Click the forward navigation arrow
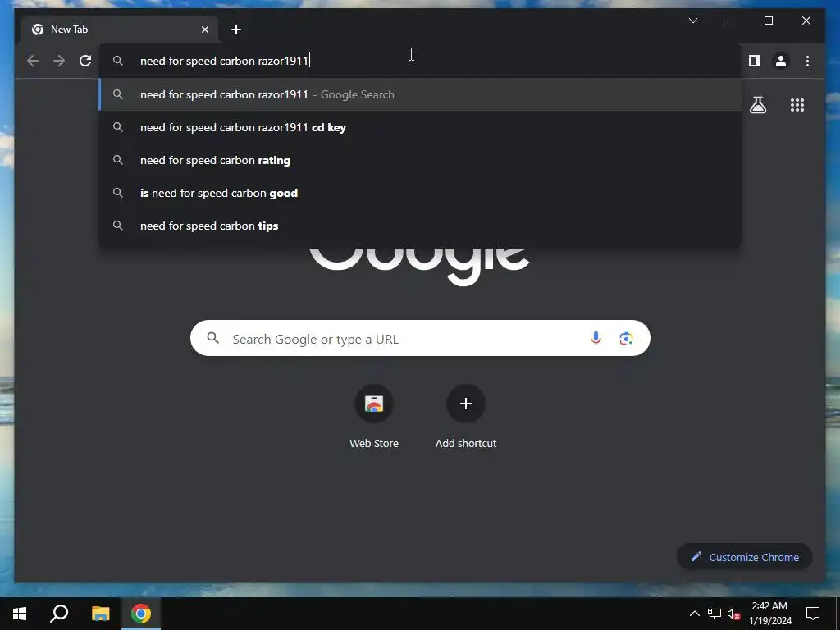 (x=59, y=61)
